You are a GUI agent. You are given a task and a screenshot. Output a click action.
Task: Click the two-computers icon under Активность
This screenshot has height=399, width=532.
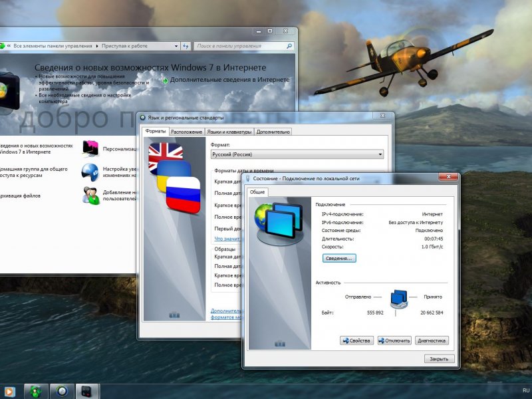[x=399, y=299]
